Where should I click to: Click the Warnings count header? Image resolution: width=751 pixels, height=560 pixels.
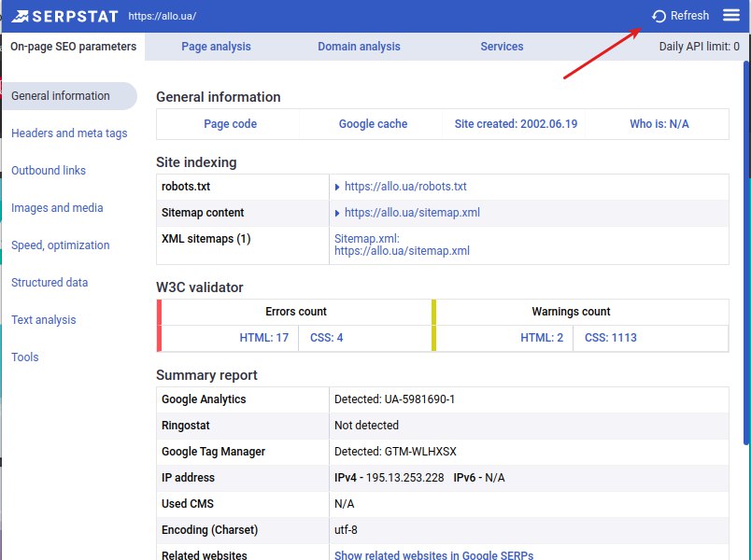pos(571,312)
